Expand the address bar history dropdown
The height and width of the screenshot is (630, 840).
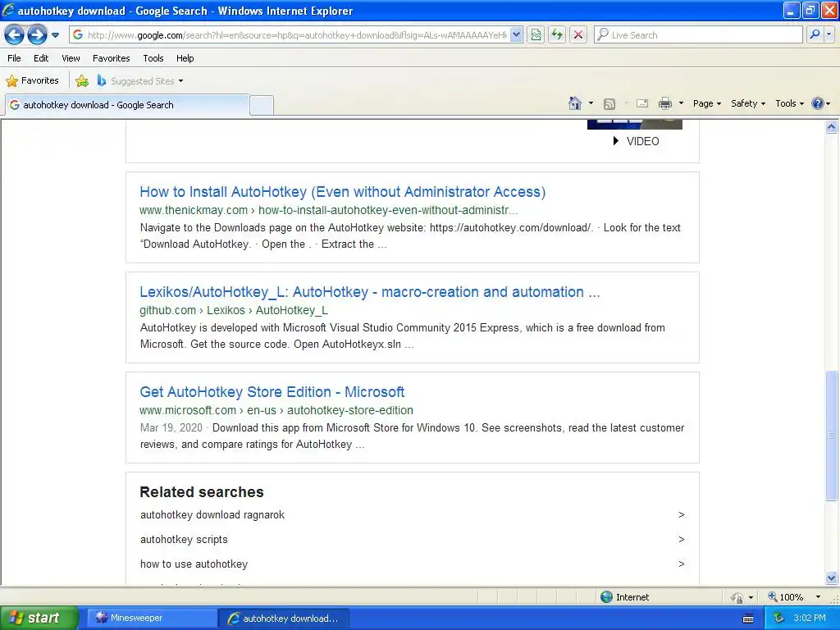click(x=517, y=35)
